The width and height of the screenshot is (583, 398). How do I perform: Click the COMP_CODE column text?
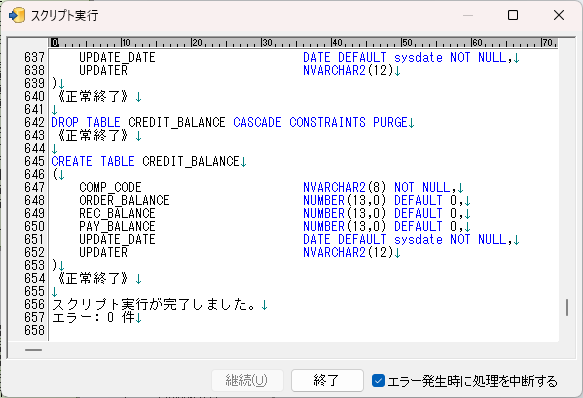coord(110,187)
